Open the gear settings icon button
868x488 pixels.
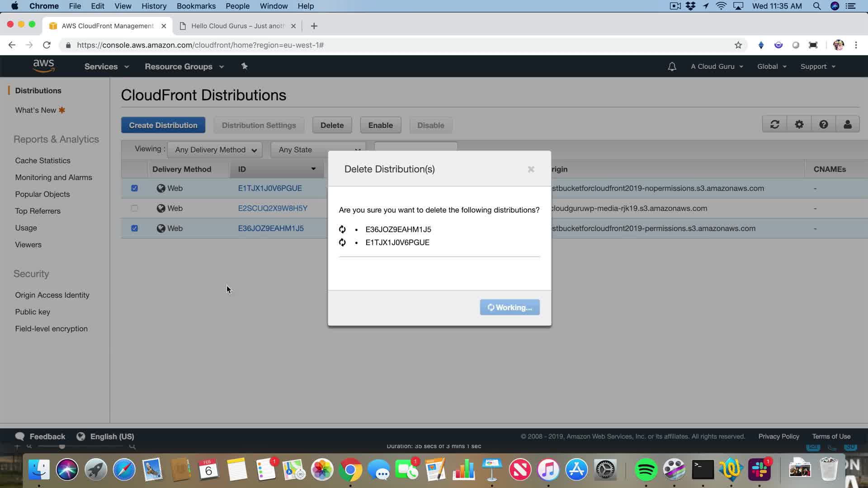pos(799,125)
